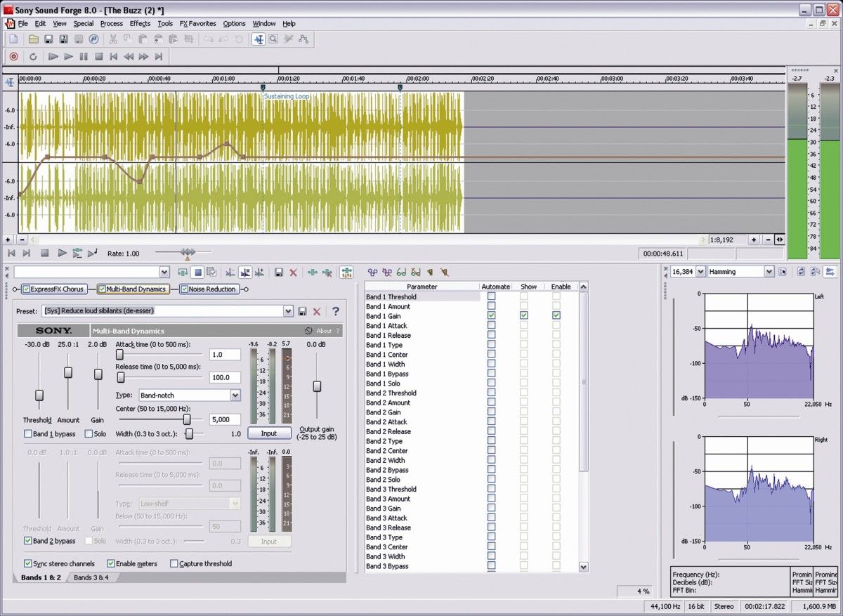
Task: Toggle Sync stereo channels
Action: click(x=28, y=563)
